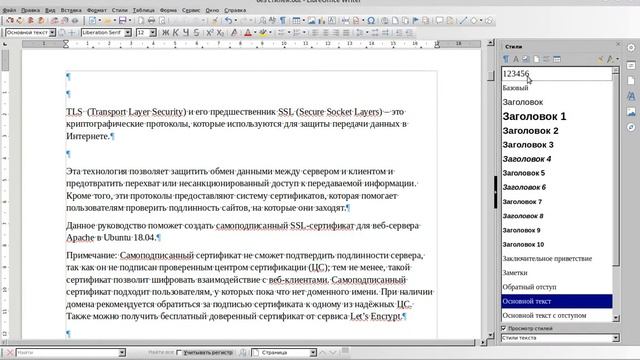Click the Underline (Ч) formatting icon
This screenshot has height=360, width=640.
[186, 33]
